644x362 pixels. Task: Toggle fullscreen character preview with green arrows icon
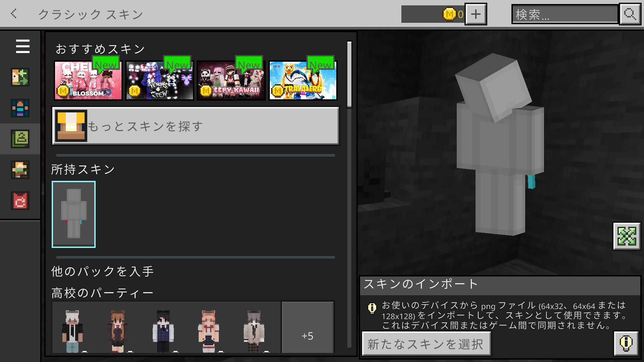point(626,236)
